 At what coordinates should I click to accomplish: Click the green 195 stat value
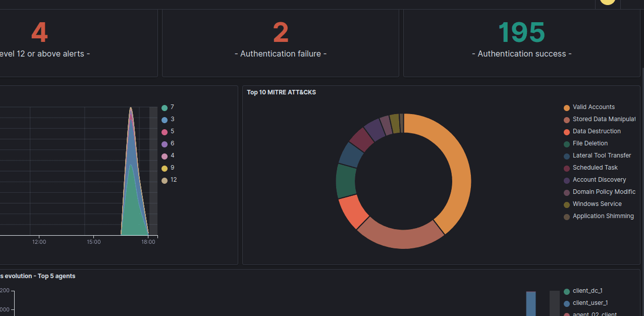[x=521, y=32]
